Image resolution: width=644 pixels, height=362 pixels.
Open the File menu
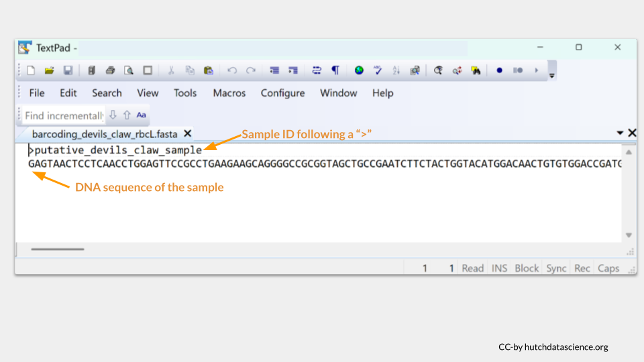pos(36,93)
